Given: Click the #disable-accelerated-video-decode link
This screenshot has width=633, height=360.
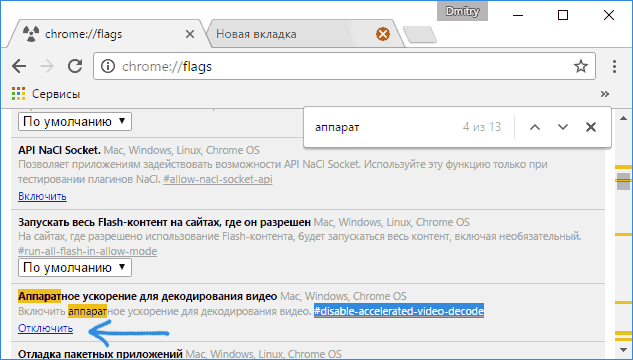Looking at the screenshot, I should pos(399,311).
